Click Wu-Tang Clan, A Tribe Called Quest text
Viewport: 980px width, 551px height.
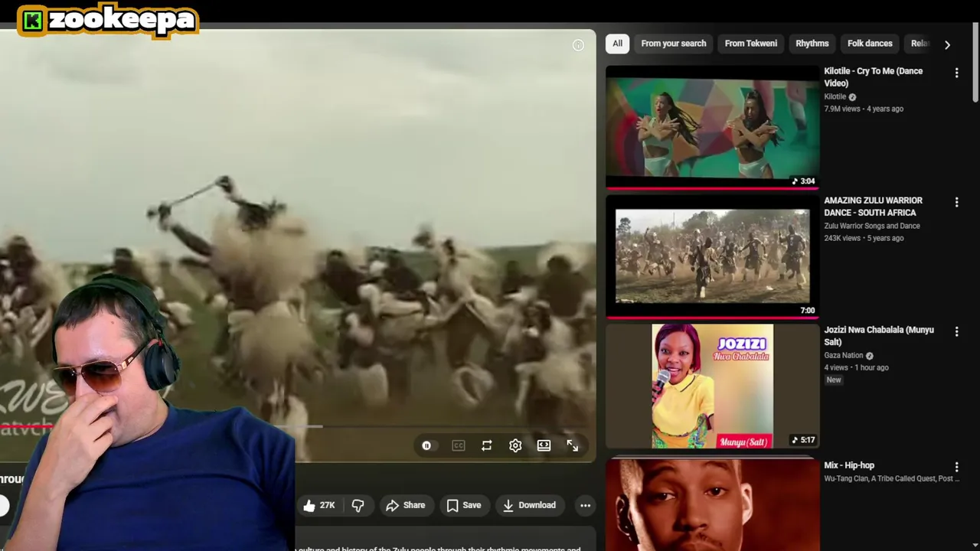pos(892,478)
